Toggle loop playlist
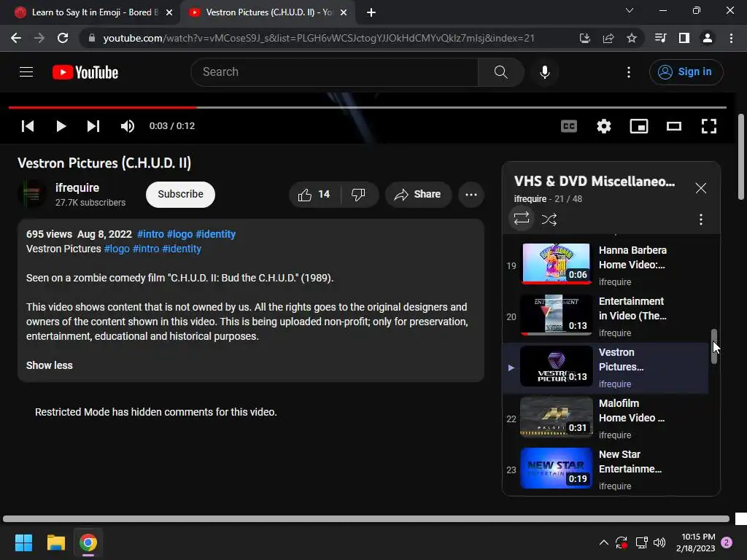747x560 pixels. pyautogui.click(x=522, y=219)
